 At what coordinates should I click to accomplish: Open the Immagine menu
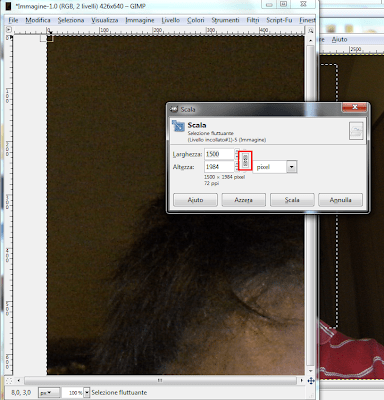[140, 20]
